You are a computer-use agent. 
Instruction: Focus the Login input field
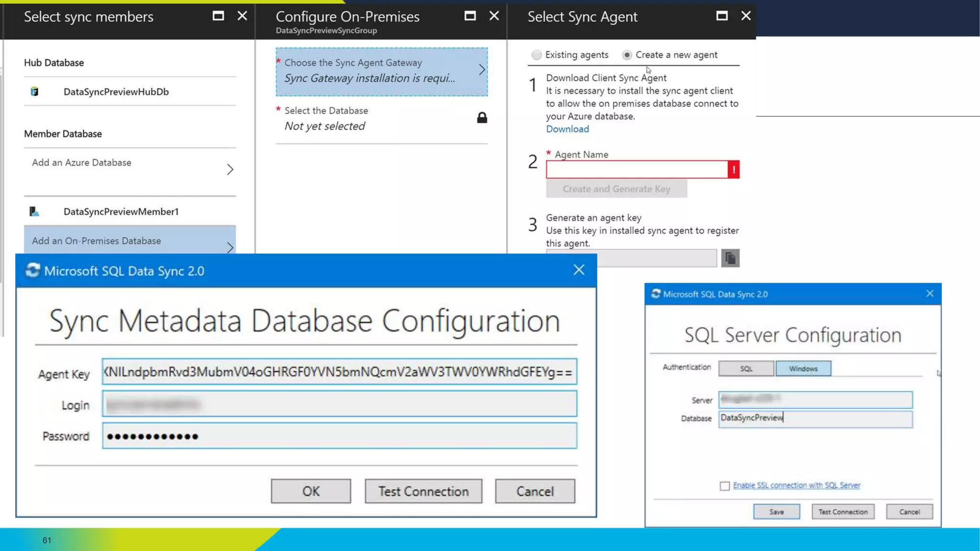(339, 404)
